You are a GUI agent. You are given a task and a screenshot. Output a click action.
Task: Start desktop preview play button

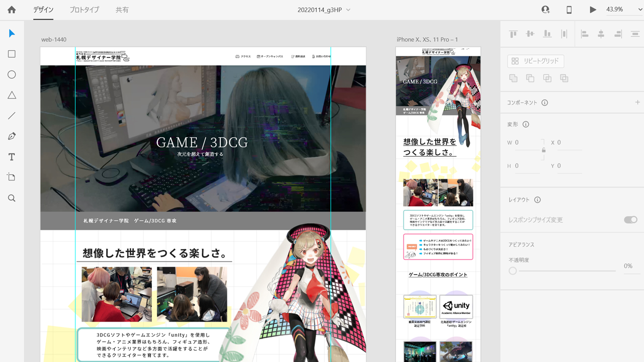[x=593, y=10]
